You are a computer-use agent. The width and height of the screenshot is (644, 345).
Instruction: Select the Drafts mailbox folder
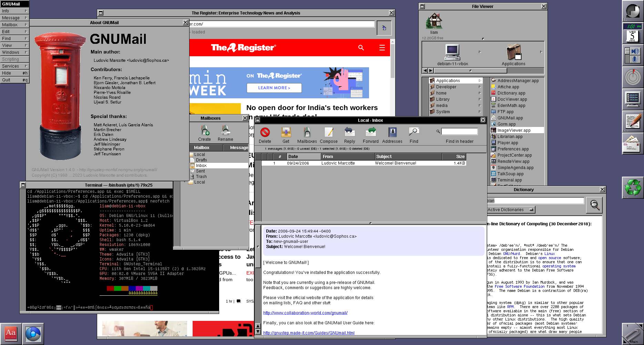click(202, 160)
